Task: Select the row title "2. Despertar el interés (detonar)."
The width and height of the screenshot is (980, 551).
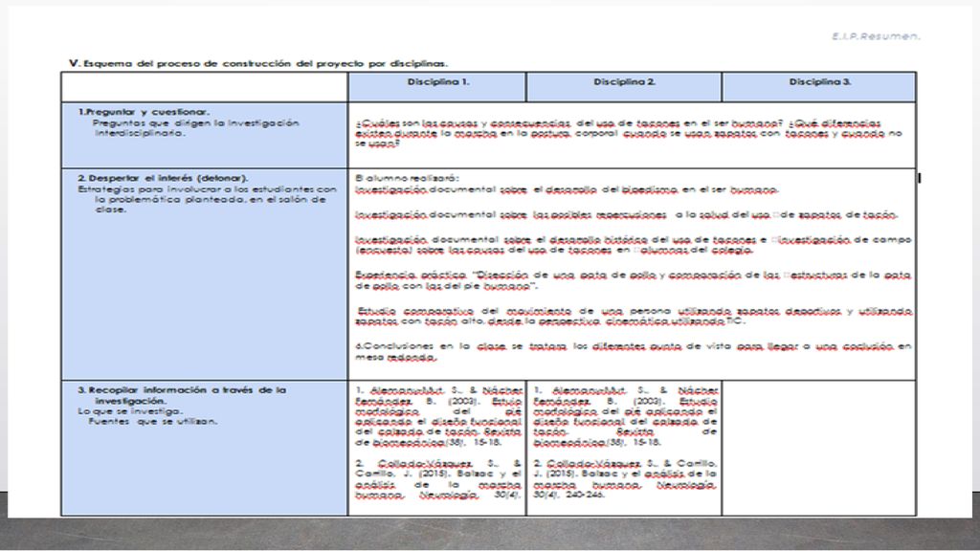Action: [163, 178]
